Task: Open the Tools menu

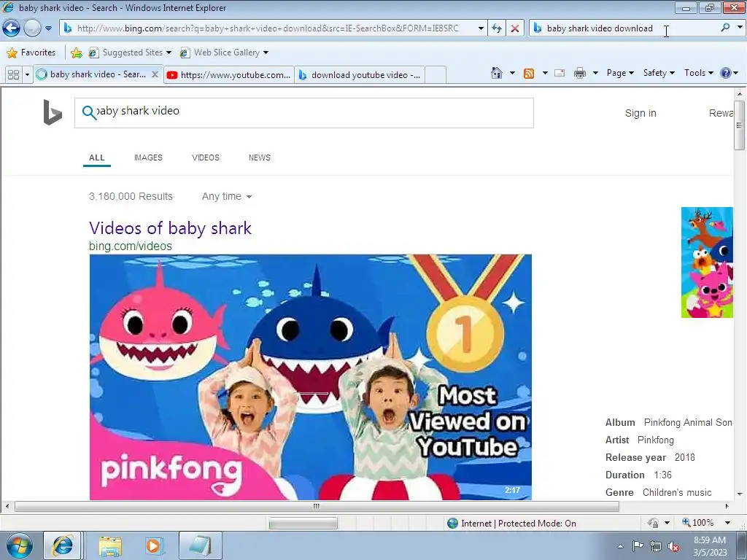Action: (x=698, y=73)
